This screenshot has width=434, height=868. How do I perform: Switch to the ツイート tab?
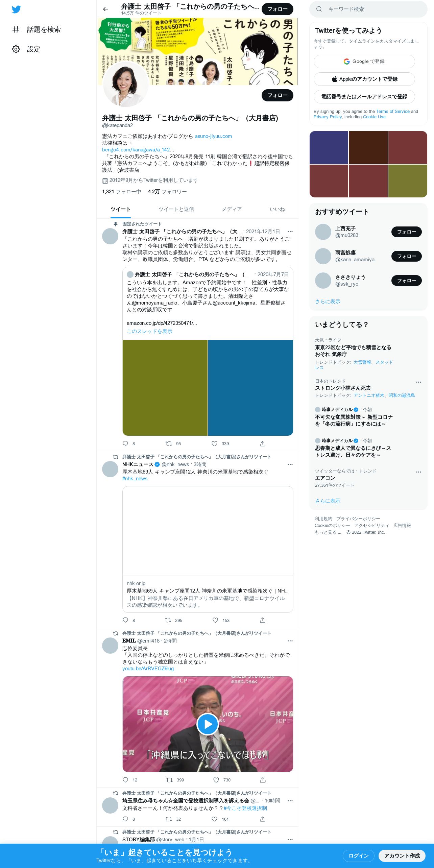coord(120,209)
